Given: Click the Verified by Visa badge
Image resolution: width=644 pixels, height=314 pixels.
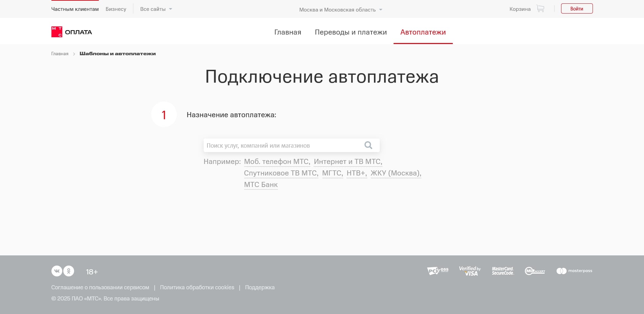Looking at the screenshot, I should [470, 271].
